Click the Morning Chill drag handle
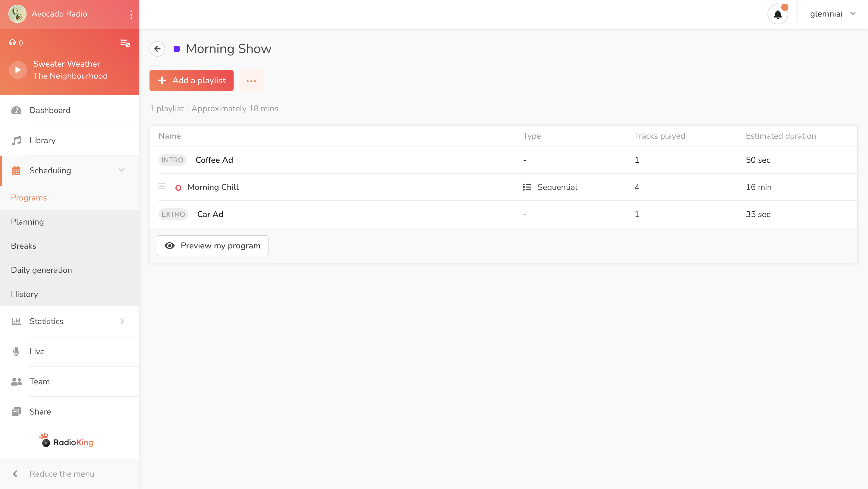868x489 pixels. [162, 186]
